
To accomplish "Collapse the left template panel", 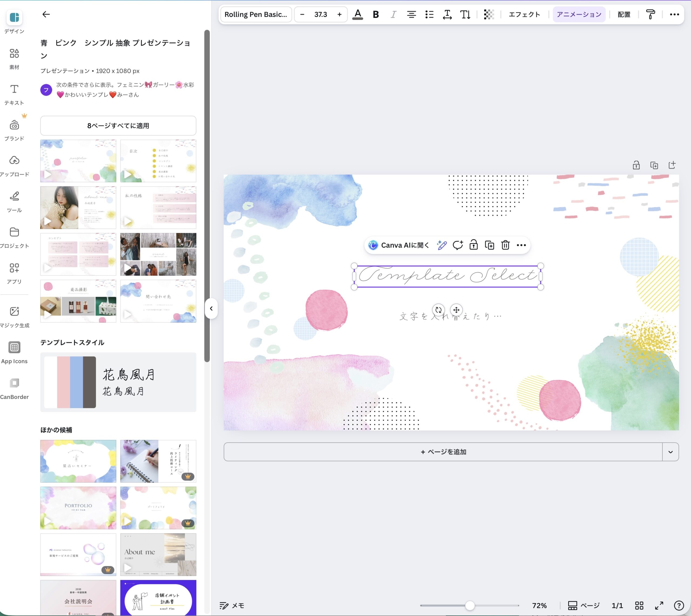I will pos(211,308).
